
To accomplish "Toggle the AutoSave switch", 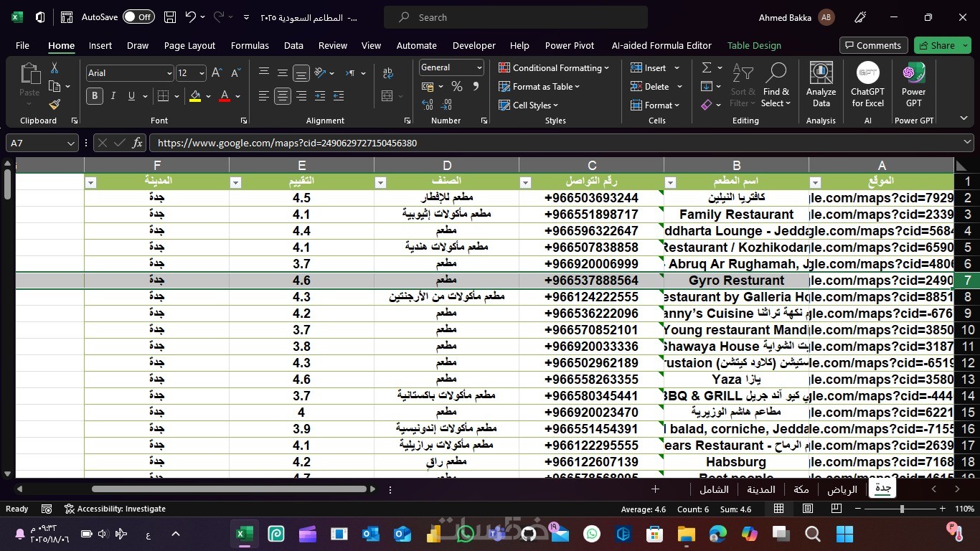I will [138, 17].
